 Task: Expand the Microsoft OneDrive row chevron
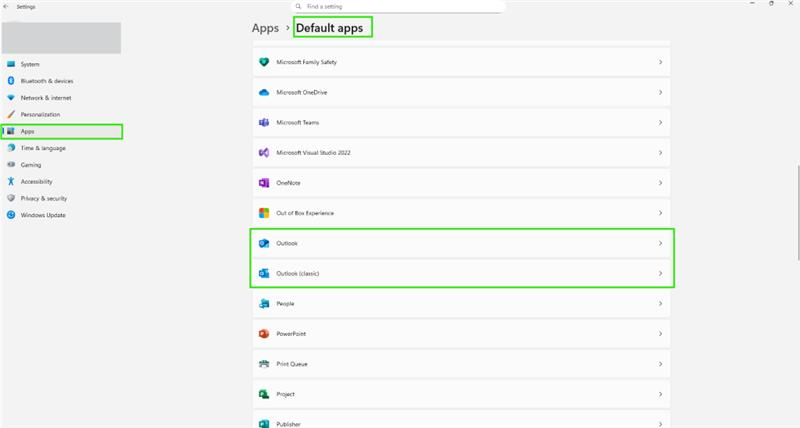(660, 92)
